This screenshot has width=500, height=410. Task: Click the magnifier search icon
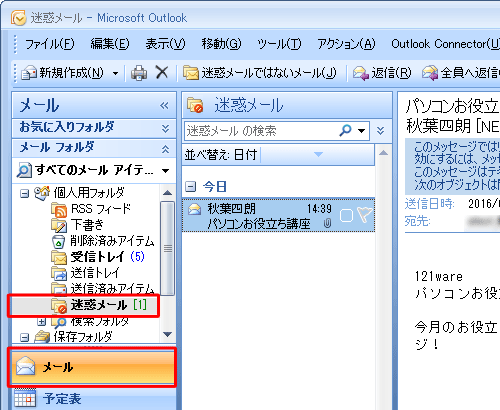[345, 130]
